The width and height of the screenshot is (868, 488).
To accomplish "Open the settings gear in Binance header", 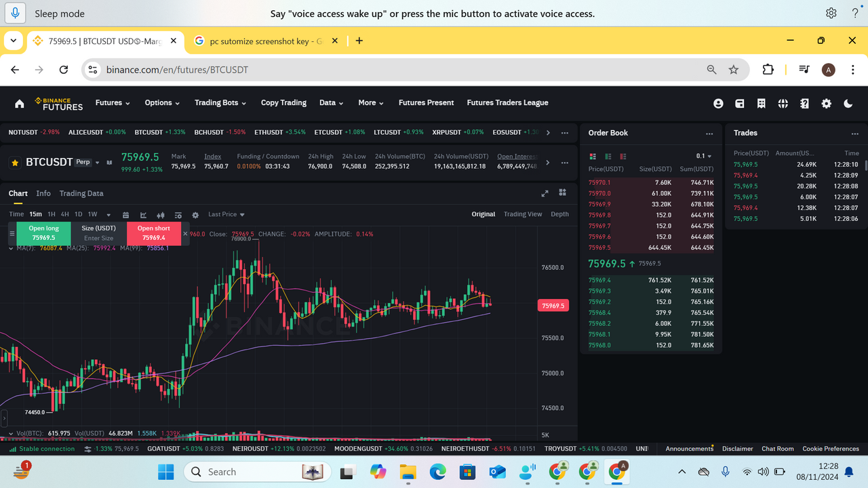I will pyautogui.click(x=826, y=104).
